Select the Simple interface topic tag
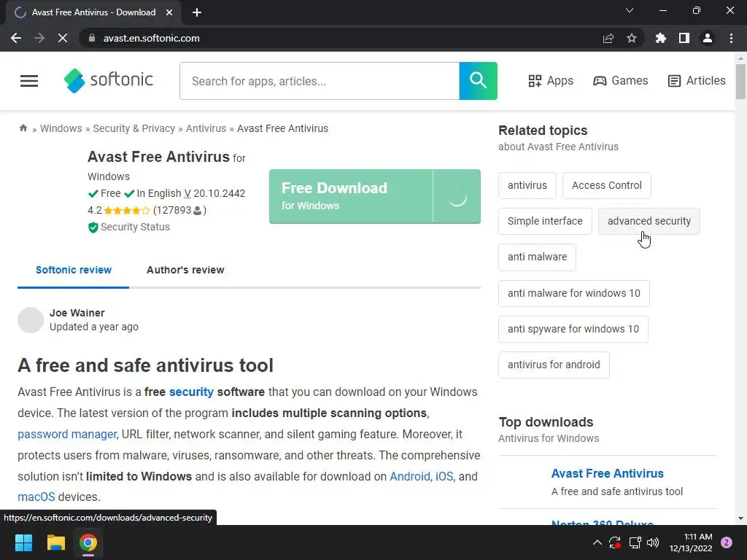This screenshot has width=747, height=560. click(545, 221)
